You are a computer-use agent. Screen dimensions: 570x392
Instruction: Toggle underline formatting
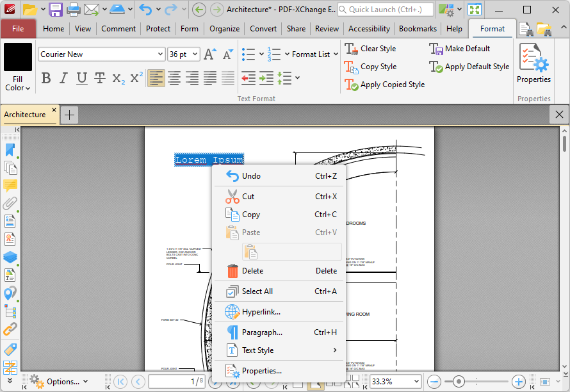pyautogui.click(x=82, y=78)
